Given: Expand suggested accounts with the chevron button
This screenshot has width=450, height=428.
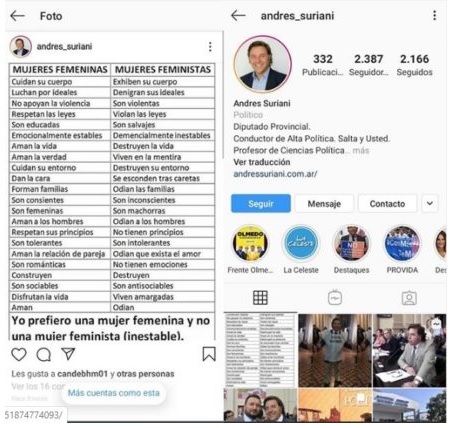Looking at the screenshot, I should click(x=430, y=203).
